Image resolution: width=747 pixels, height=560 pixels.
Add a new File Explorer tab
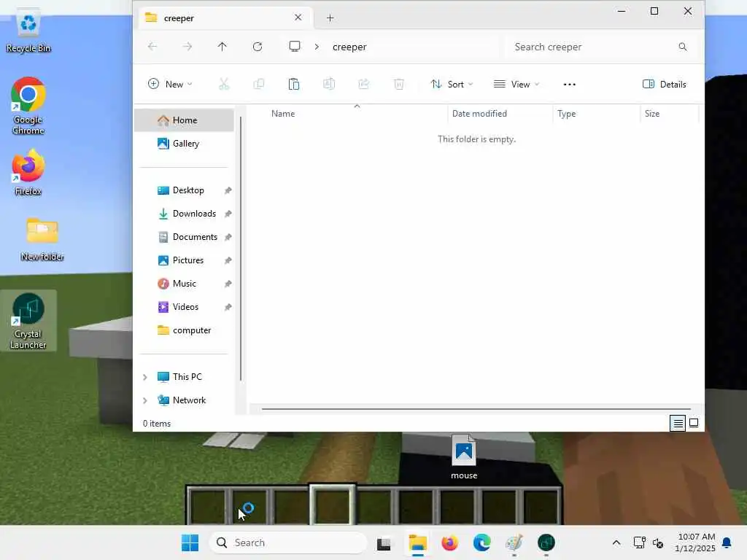coord(330,18)
